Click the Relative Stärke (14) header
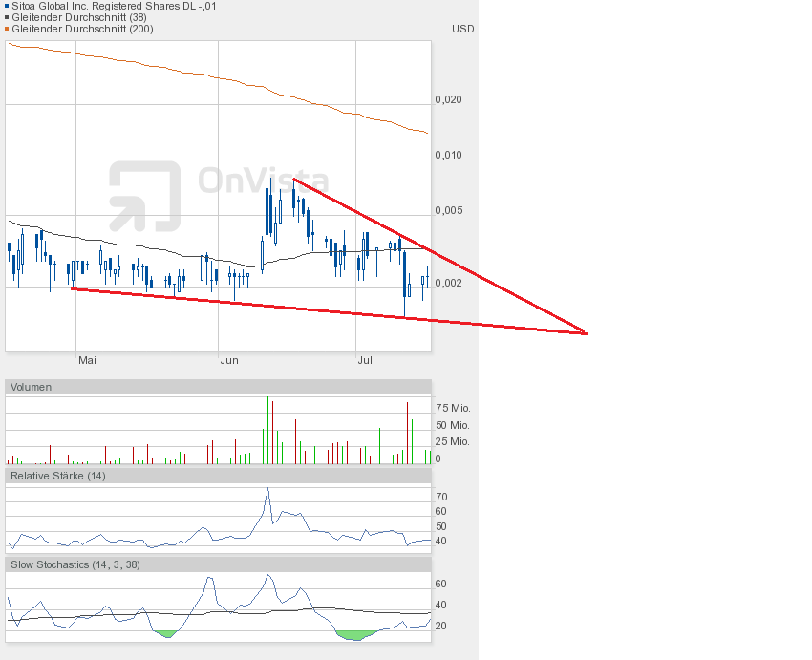 pos(218,476)
